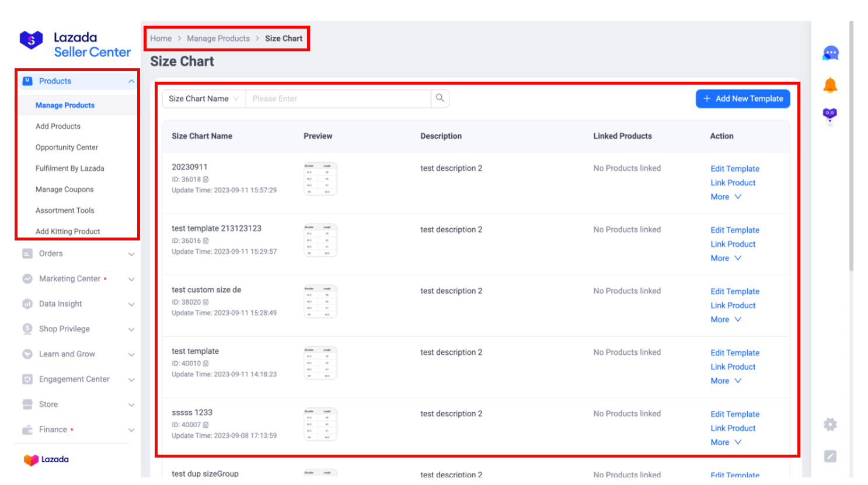This screenshot has width=868, height=485.
Task: Open the Size Chart Name filter dropdown
Action: coord(203,99)
